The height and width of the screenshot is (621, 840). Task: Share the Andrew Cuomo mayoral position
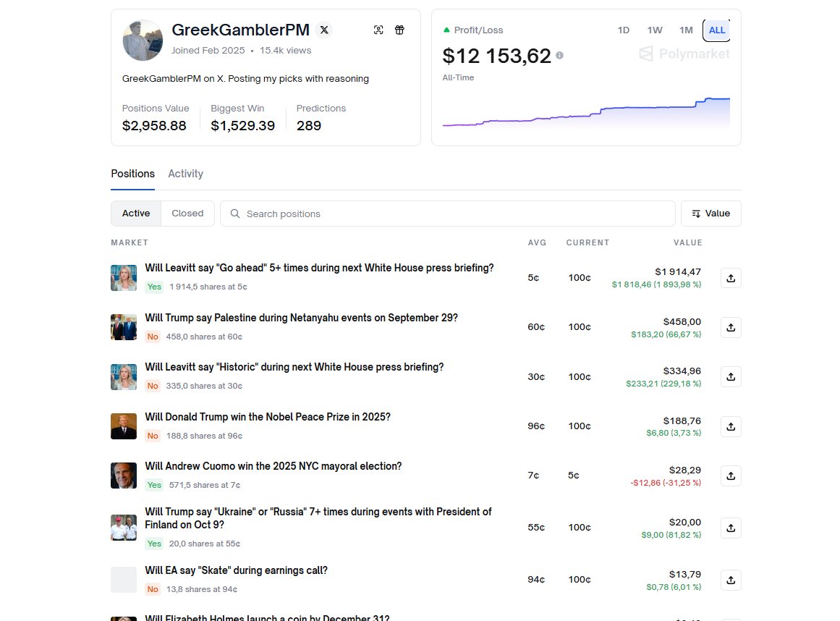[731, 476]
